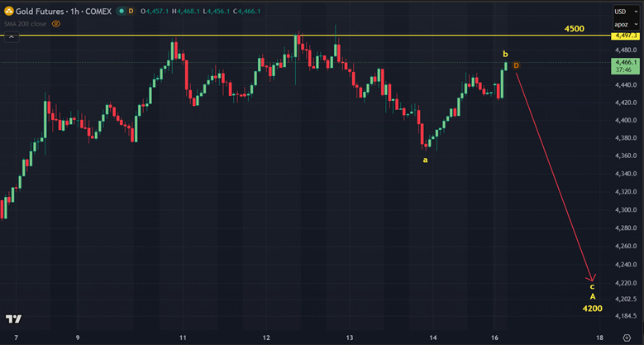Click date label 18 on the time axis
The height and width of the screenshot is (345, 644).
[x=599, y=338]
